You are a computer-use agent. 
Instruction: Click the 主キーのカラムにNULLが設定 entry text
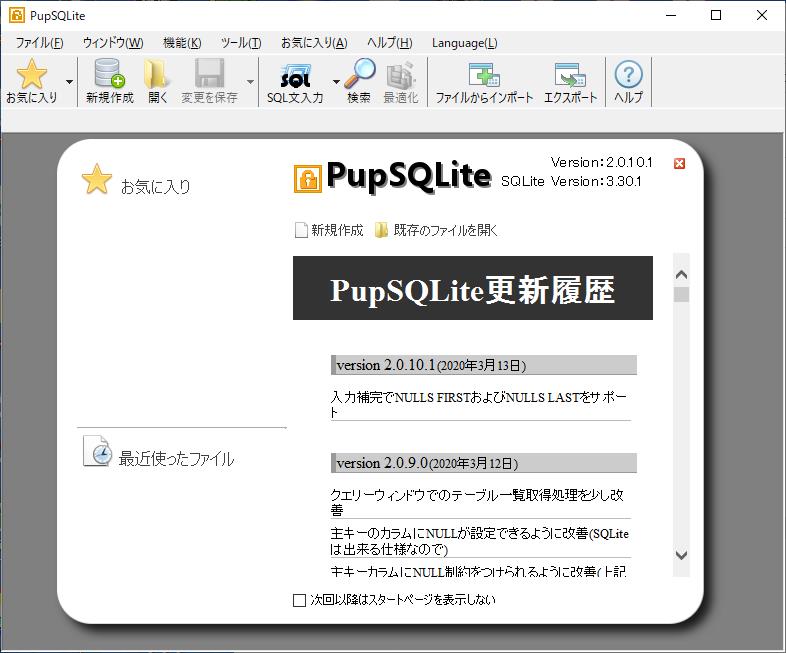[x=479, y=541]
